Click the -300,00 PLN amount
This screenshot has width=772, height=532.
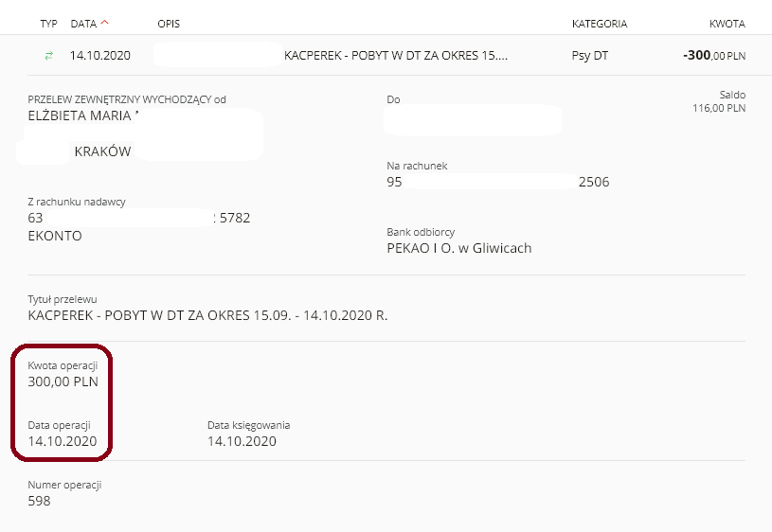[714, 55]
